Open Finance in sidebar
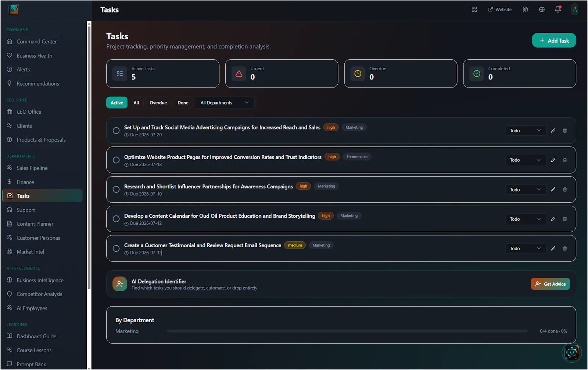This screenshot has width=588, height=370. click(x=42, y=182)
